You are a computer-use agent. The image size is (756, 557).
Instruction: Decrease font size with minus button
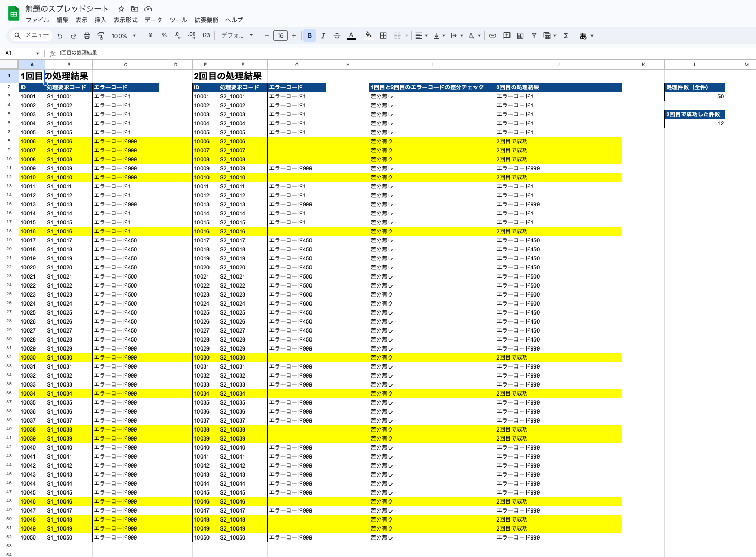(267, 35)
